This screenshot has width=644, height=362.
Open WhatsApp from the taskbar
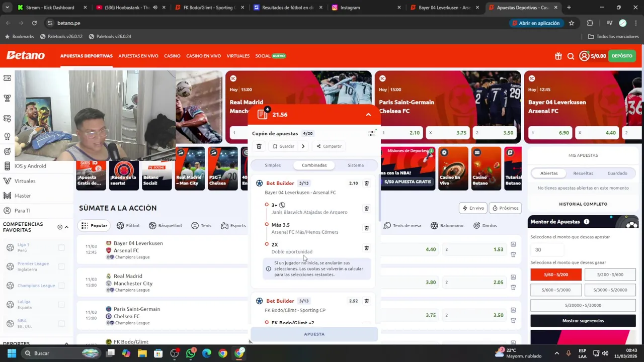[190, 353]
